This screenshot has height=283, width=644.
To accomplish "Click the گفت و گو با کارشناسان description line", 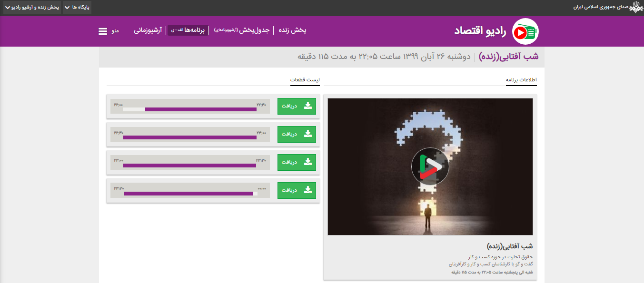I will [491, 264].
